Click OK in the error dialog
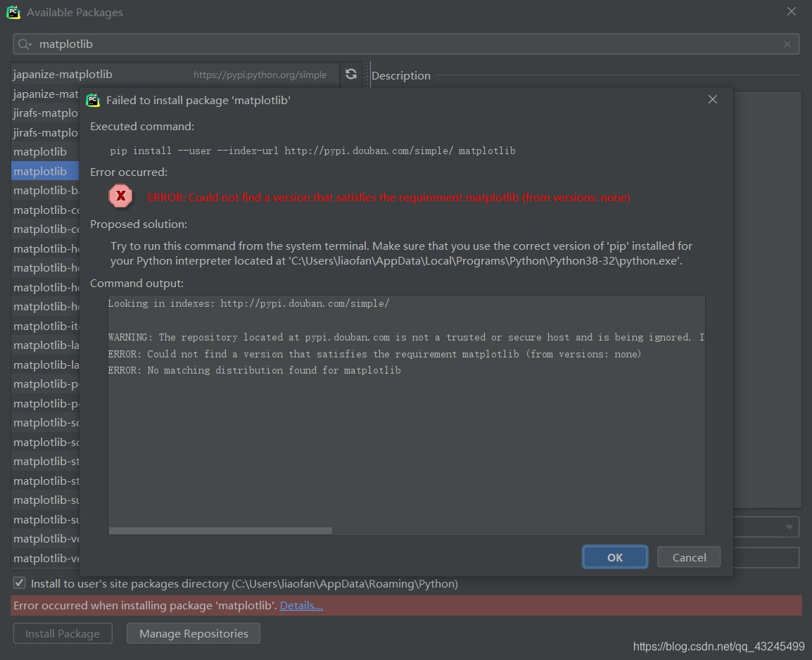The height and width of the screenshot is (660, 812). tap(615, 557)
